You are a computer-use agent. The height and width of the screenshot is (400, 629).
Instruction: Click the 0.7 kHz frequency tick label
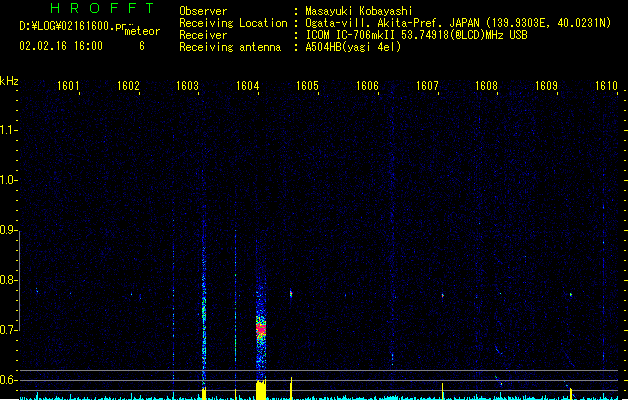click(x=7, y=330)
